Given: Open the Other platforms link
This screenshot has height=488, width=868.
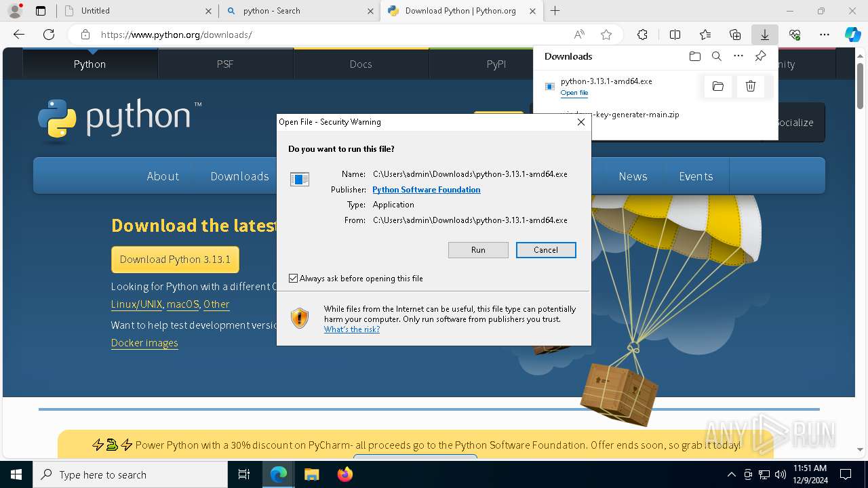Looking at the screenshot, I should [216, 304].
